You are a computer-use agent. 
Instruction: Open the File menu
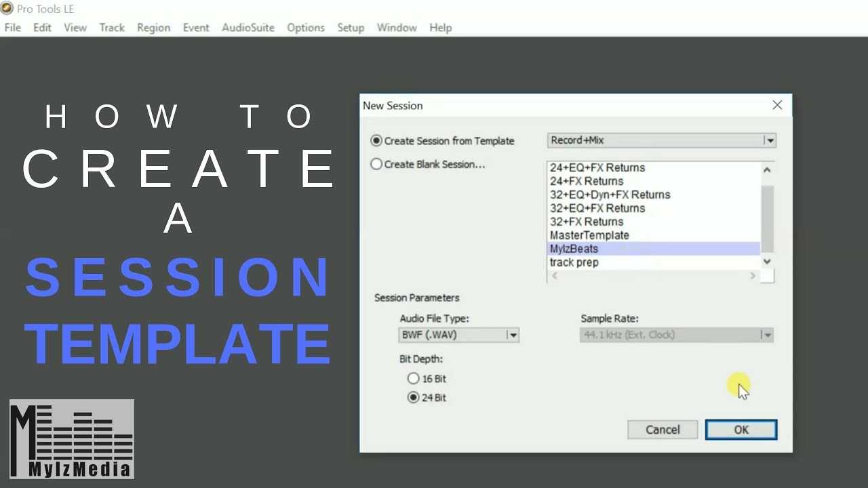(x=13, y=28)
